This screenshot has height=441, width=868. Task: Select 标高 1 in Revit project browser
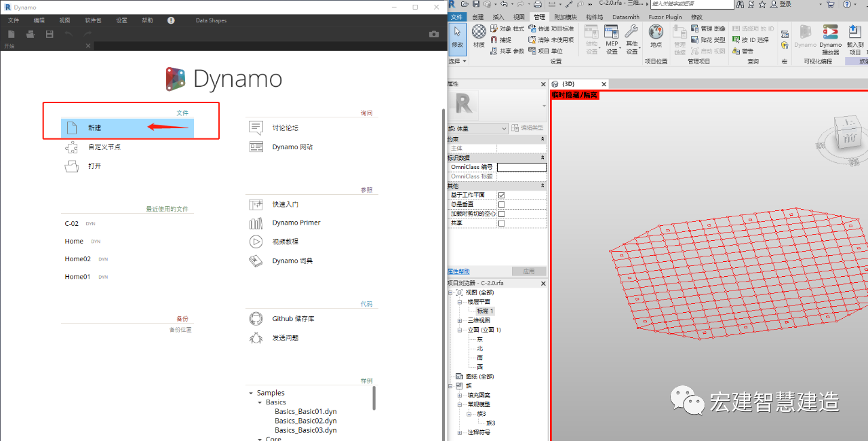pyautogui.click(x=485, y=311)
